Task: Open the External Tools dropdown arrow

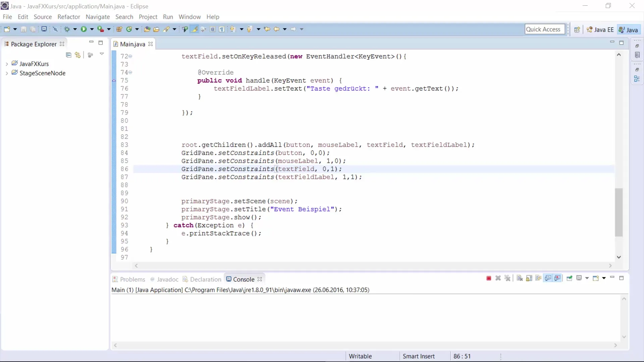Action: (109, 29)
